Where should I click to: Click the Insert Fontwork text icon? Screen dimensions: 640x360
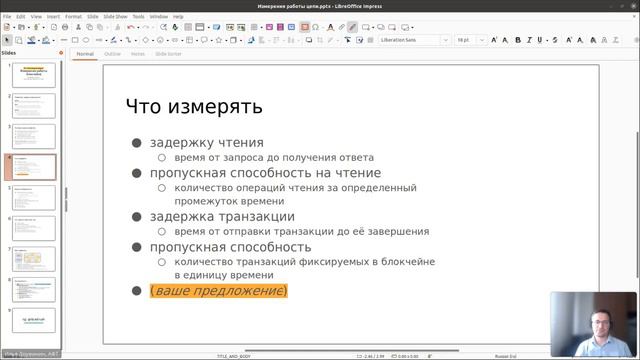tap(330, 27)
